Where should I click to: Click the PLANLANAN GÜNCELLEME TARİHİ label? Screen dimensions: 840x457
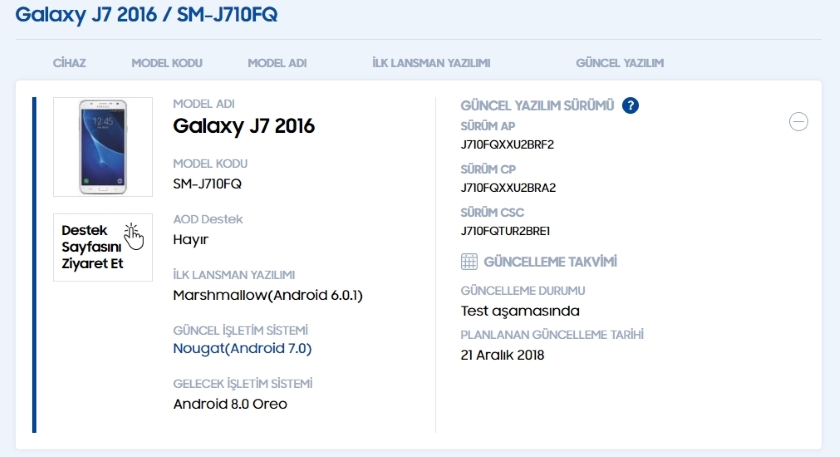click(552, 335)
